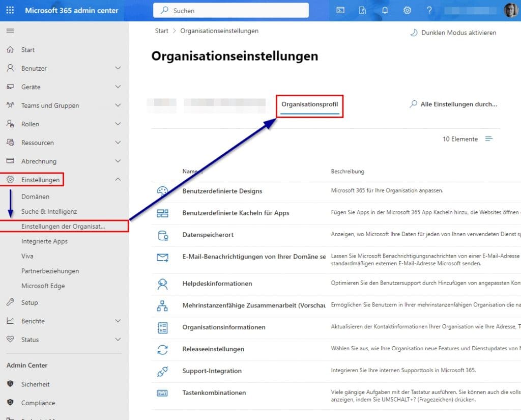Click inside the Suchen search field

click(x=229, y=10)
